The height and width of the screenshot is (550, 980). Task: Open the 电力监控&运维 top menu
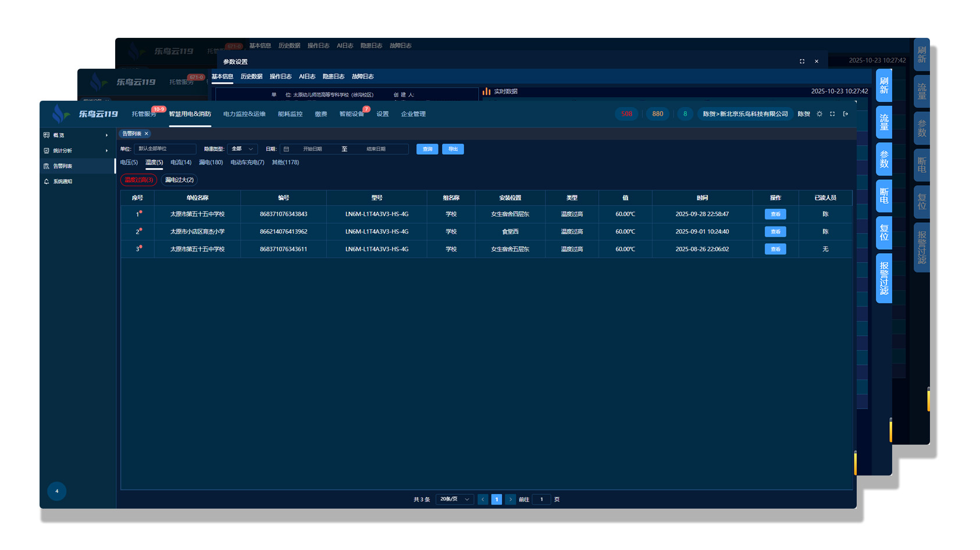click(244, 114)
